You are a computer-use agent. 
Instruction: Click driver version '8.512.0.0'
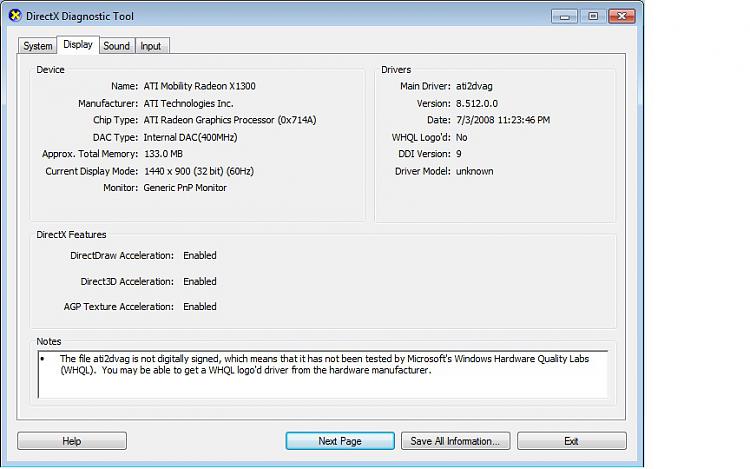point(477,103)
